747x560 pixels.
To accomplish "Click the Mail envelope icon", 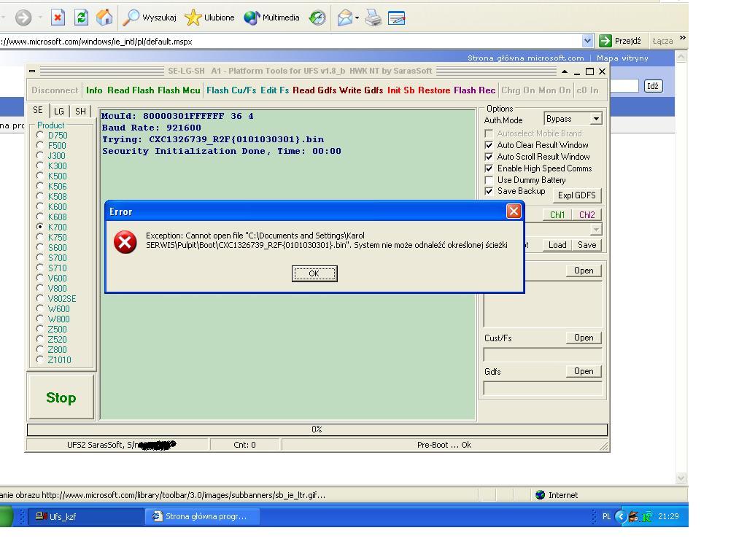I will pos(344,18).
